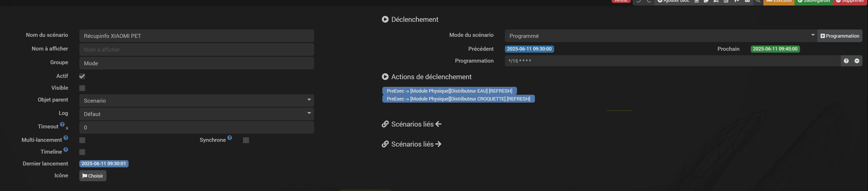Uncheck the Actif checkbox
The image size is (868, 191).
coord(82,76)
